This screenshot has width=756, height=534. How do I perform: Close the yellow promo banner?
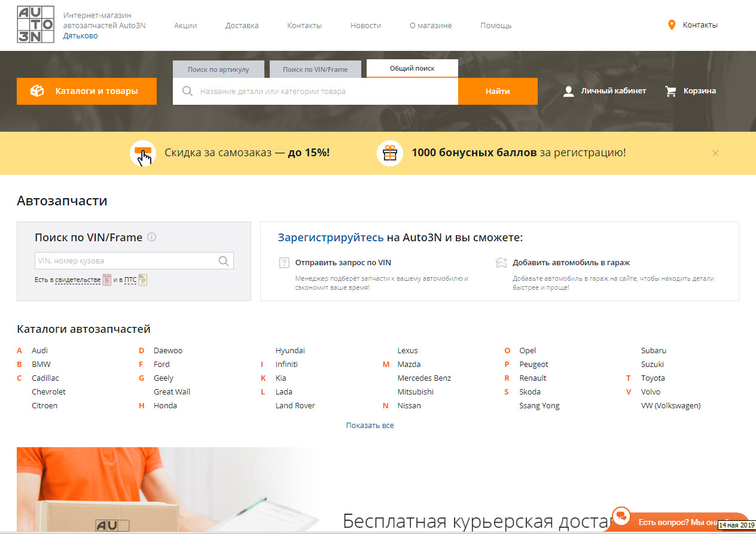tap(715, 153)
